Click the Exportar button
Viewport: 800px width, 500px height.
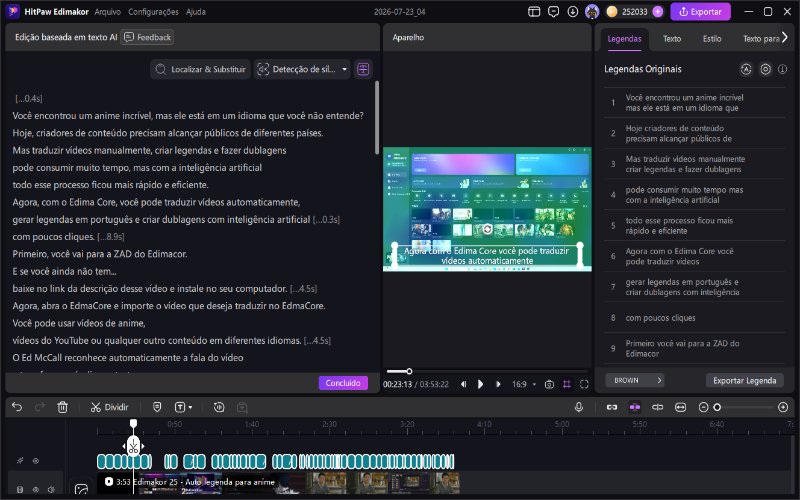pyautogui.click(x=700, y=12)
